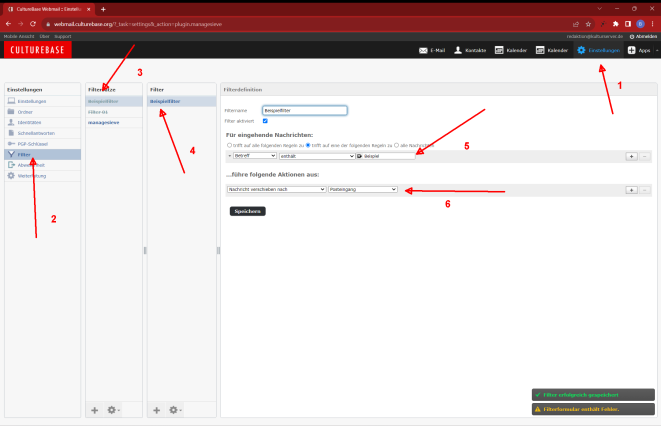Open 'Identitäten' in the settings sidebar
Image resolution: width=661 pixels, height=426 pixels.
[x=28, y=122]
